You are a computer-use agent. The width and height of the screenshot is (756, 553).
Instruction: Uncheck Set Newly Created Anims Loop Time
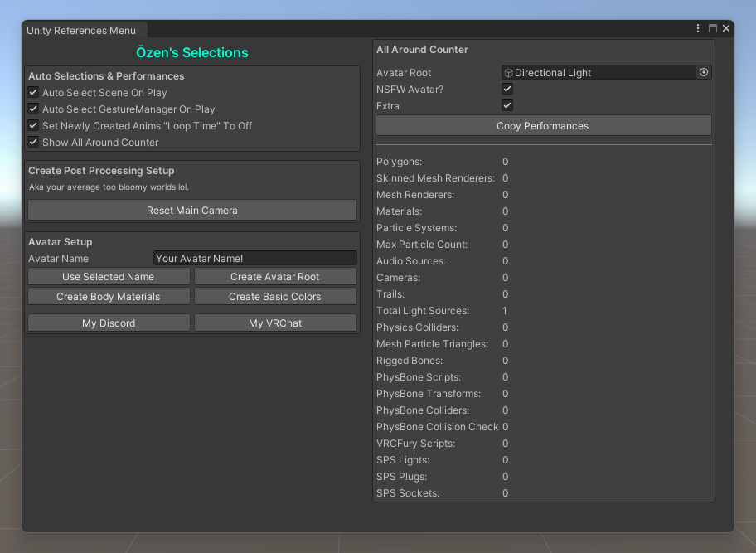34,126
